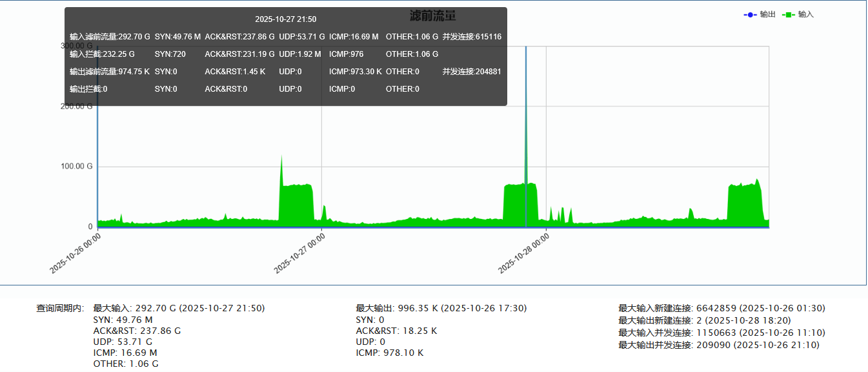Click the 查询周期内 label
The height and width of the screenshot is (372, 868).
point(60,308)
